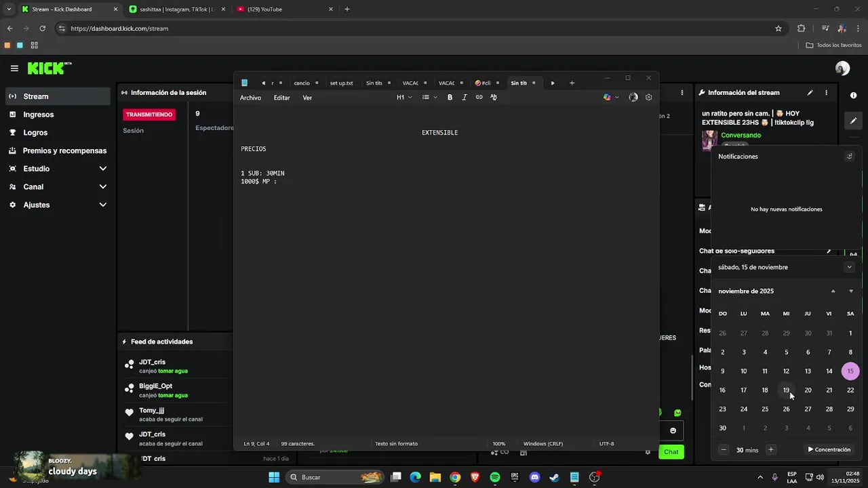Open Microsoft Edge from the taskbar
The height and width of the screenshot is (488, 868).
(416, 477)
